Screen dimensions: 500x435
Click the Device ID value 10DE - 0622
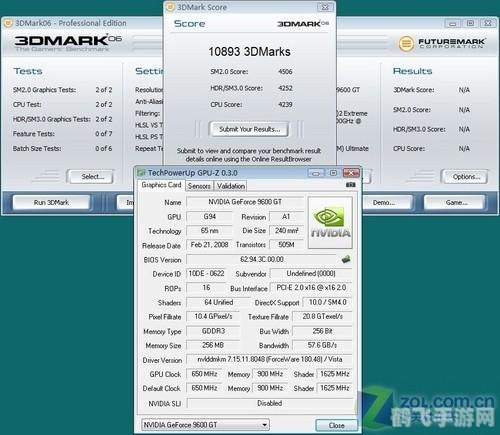(206, 273)
